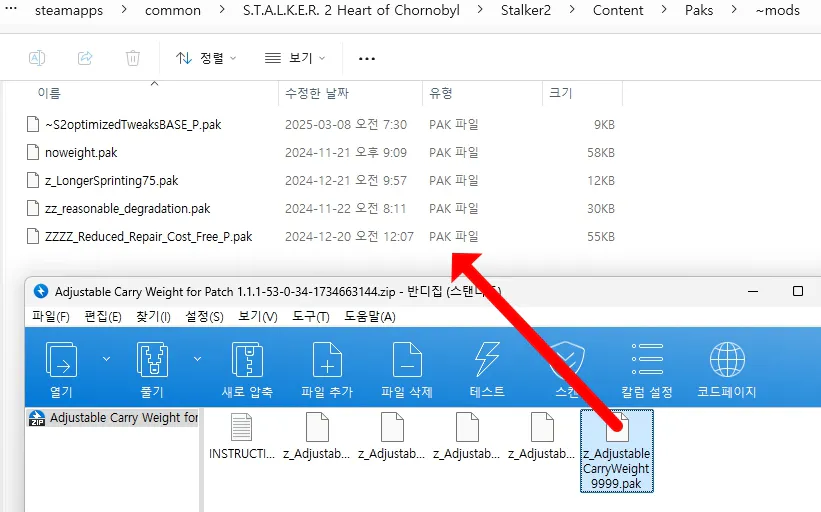Open the dropdown arrow beside 열기
Viewport: 821px width, 512px height.
(106, 358)
